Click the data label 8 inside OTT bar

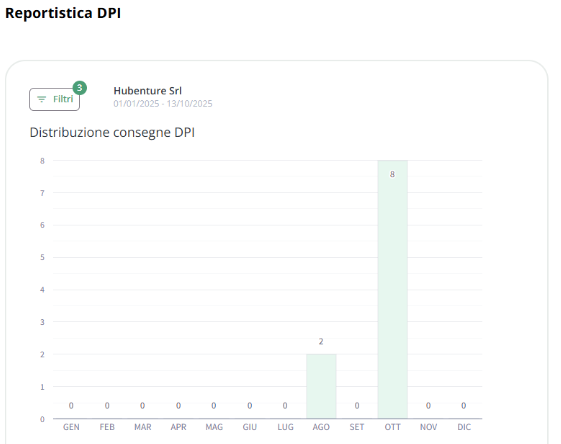[392, 174]
